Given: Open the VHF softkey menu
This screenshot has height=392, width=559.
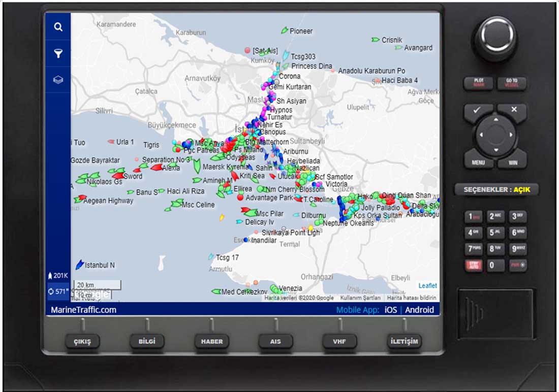Looking at the screenshot, I should pos(339,341).
